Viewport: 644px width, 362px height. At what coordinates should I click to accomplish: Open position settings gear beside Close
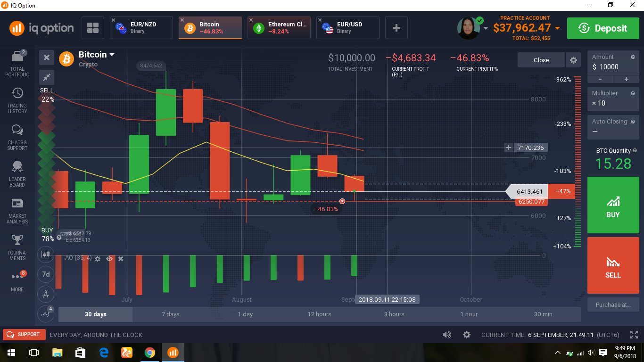click(573, 60)
